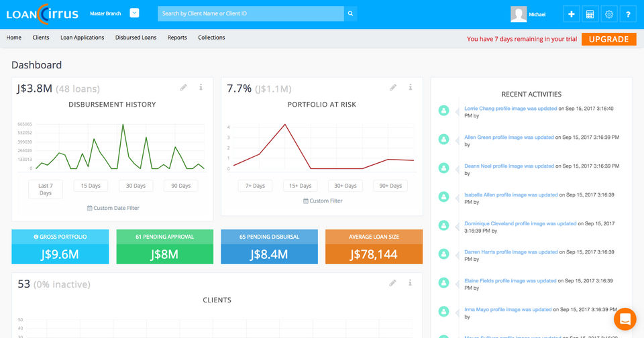Click the '7.7%' portfolio at risk value
Viewport: 644px width, 338px height.
coord(239,89)
